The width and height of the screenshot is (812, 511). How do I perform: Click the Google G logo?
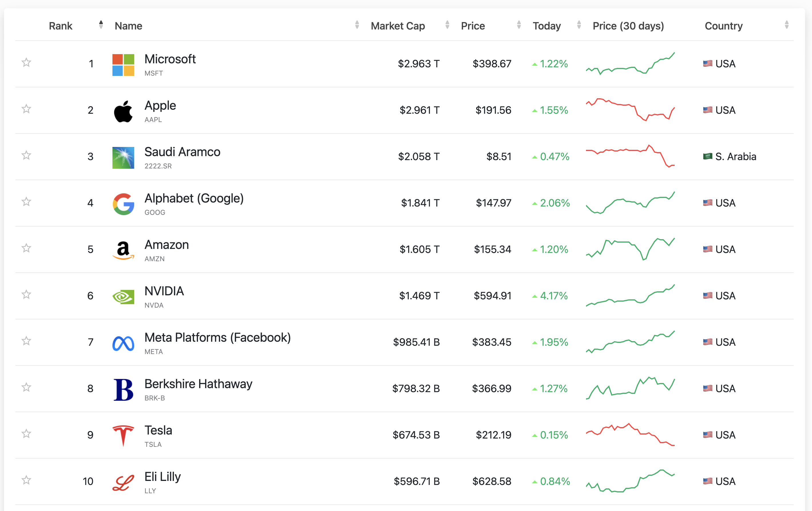(x=123, y=204)
